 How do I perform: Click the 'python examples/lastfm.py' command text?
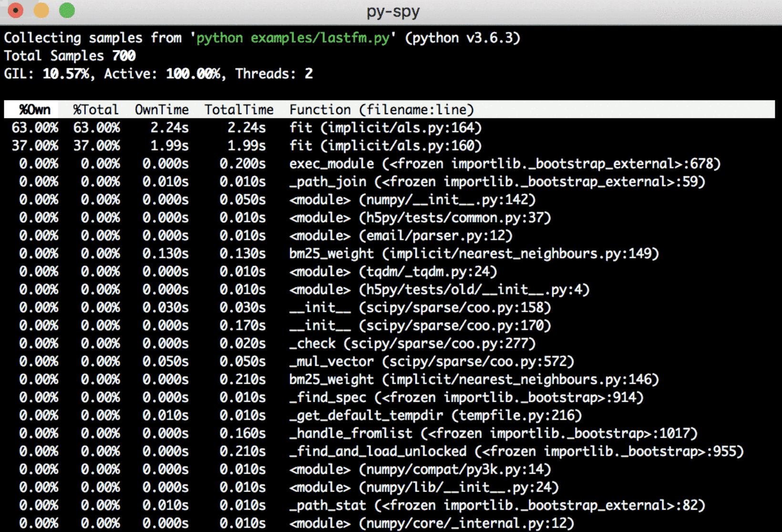click(293, 38)
